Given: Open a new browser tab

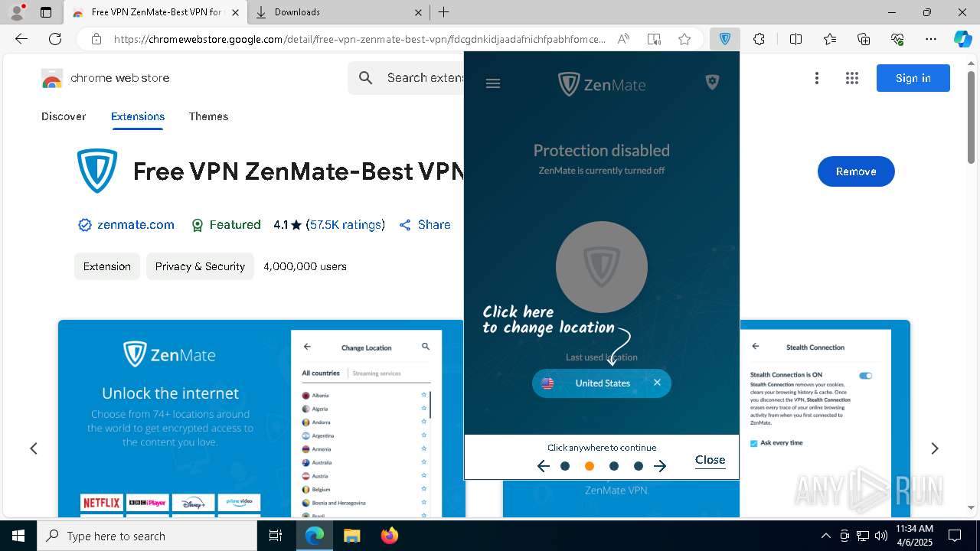Looking at the screenshot, I should click(x=444, y=12).
